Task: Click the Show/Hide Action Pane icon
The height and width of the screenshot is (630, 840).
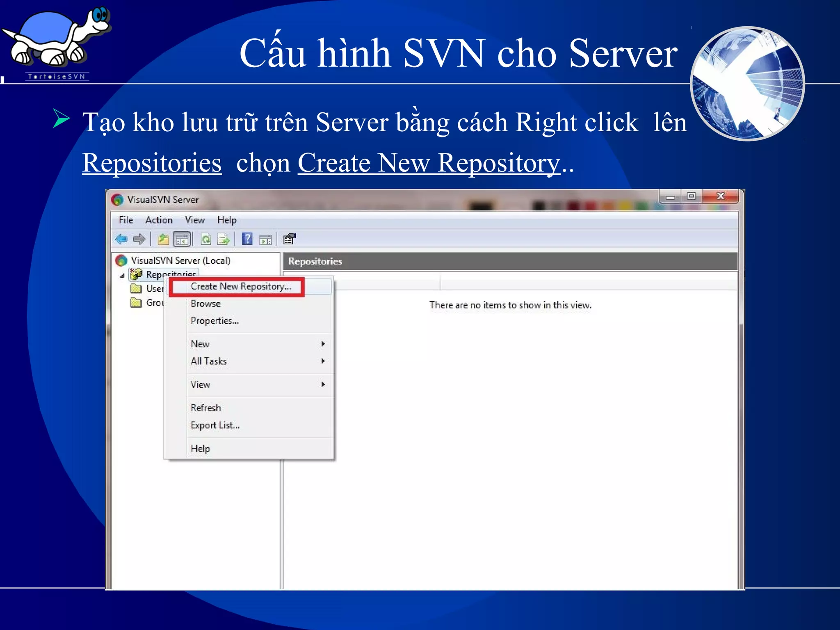Action: [x=266, y=240]
